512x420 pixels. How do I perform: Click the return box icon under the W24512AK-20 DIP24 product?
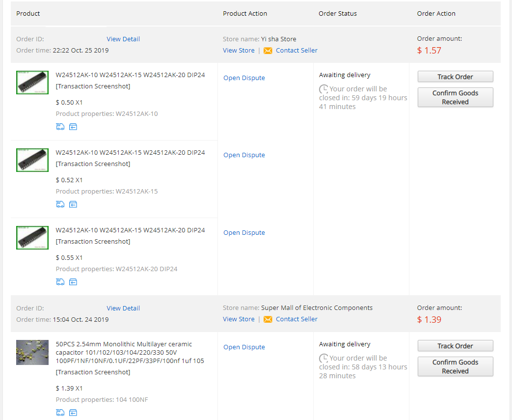(73, 282)
